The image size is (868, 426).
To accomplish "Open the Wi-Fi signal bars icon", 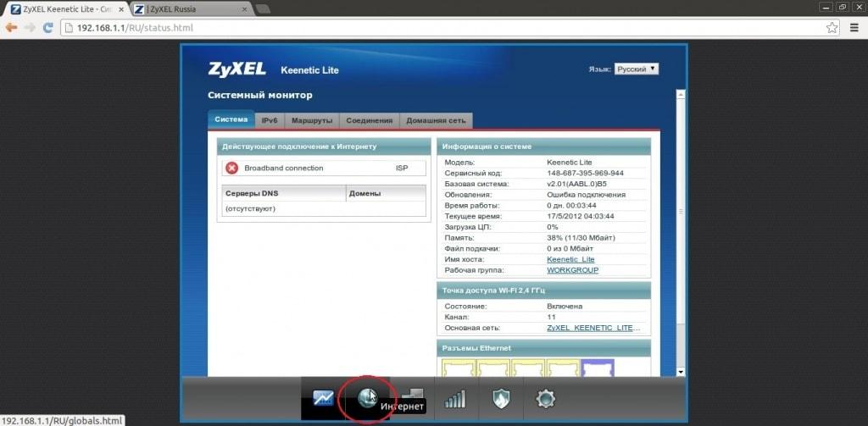I will tap(455, 399).
